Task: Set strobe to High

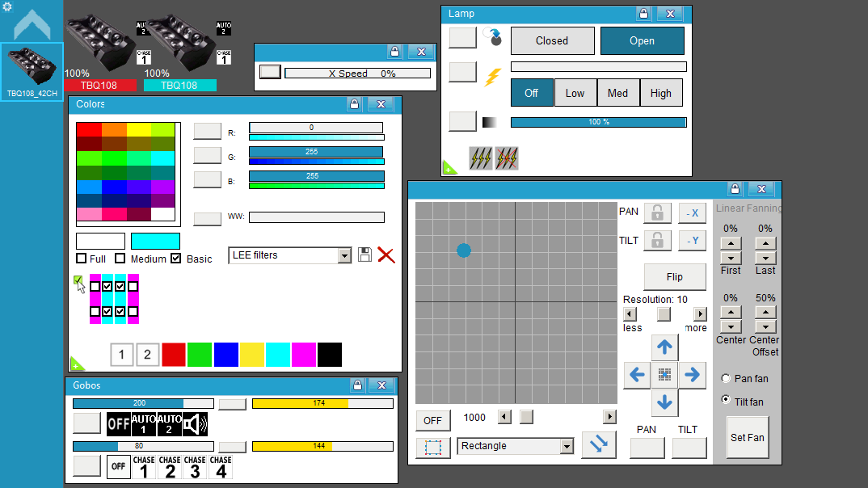Action: (x=661, y=93)
